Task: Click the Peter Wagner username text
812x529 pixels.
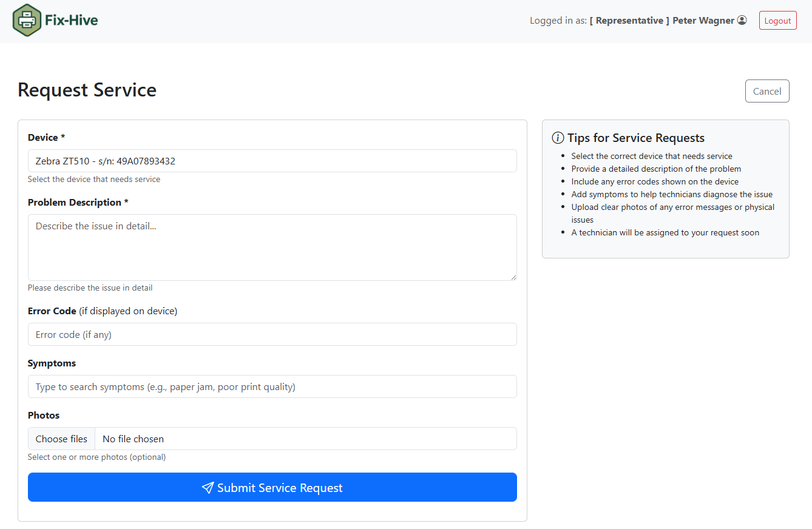Action: pos(703,21)
